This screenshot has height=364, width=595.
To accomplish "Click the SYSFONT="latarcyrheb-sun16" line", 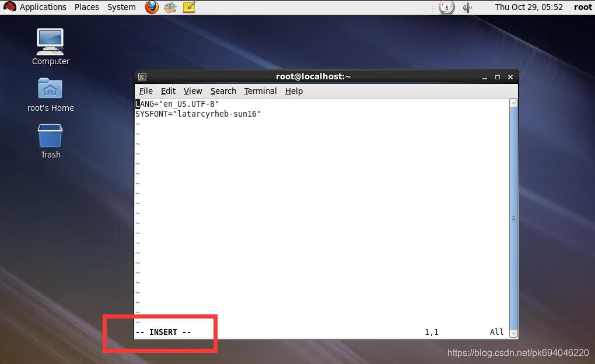I will (x=198, y=114).
